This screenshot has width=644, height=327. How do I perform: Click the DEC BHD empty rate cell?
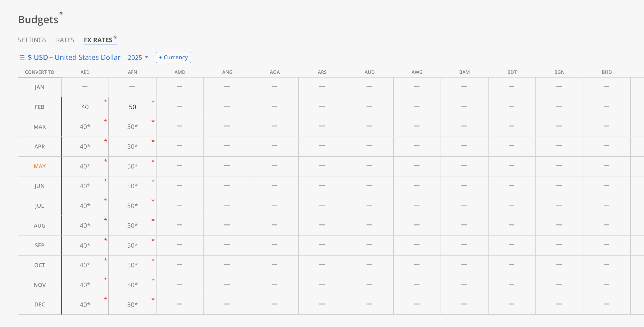(606, 304)
